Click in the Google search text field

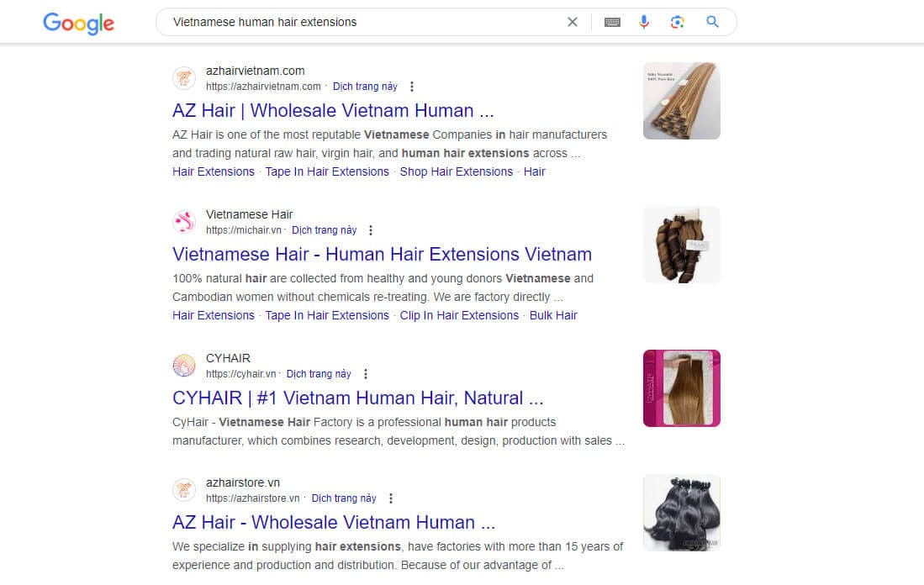point(366,23)
